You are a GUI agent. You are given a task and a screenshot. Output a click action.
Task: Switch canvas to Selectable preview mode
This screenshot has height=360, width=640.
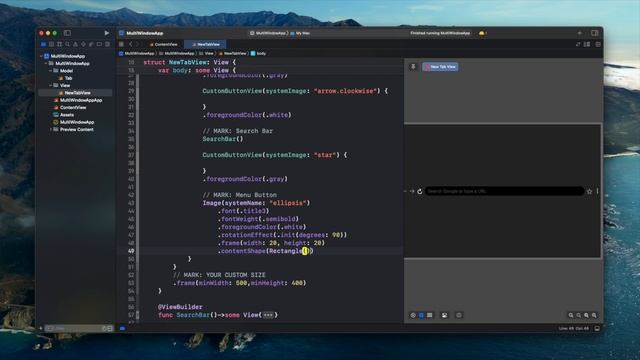(421, 315)
